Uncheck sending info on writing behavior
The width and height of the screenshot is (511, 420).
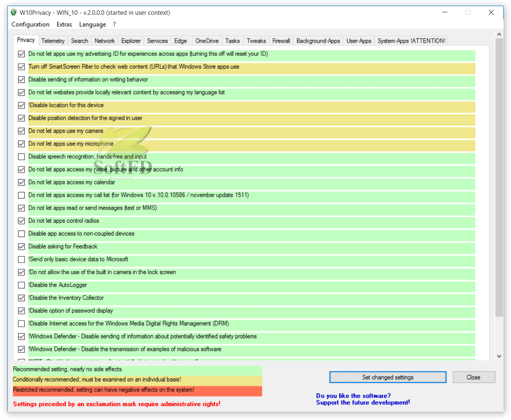tap(21, 80)
